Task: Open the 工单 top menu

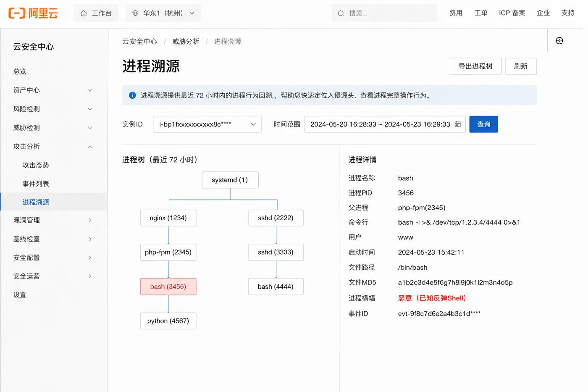Action: pos(481,13)
